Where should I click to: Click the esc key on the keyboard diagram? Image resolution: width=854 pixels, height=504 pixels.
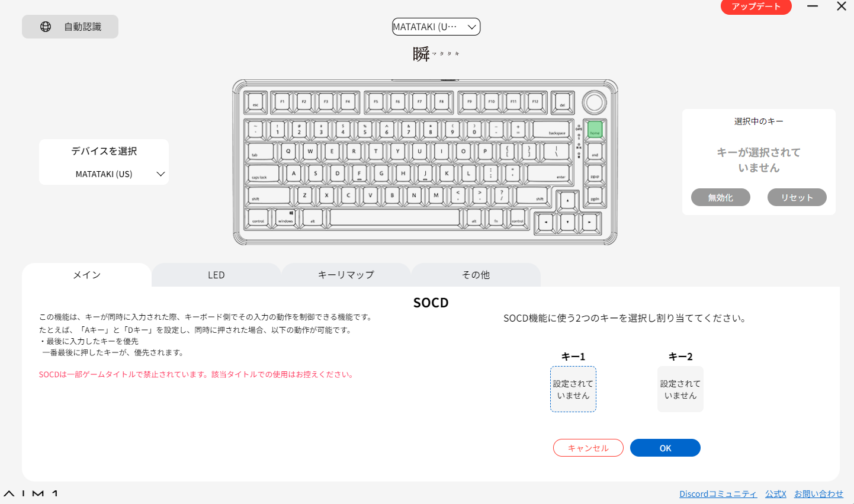pos(256,102)
